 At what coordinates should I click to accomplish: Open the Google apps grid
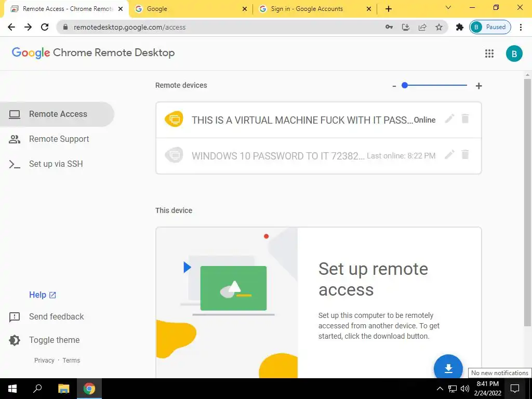489,54
